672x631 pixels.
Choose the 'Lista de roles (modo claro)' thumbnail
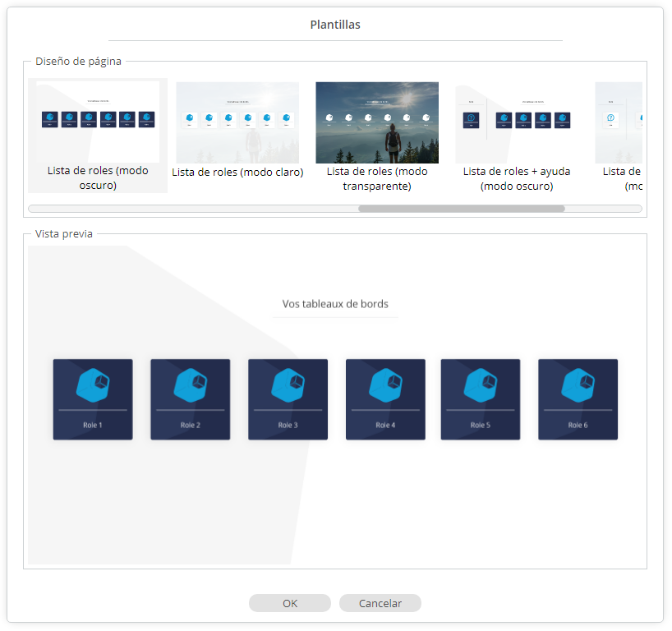tap(237, 122)
